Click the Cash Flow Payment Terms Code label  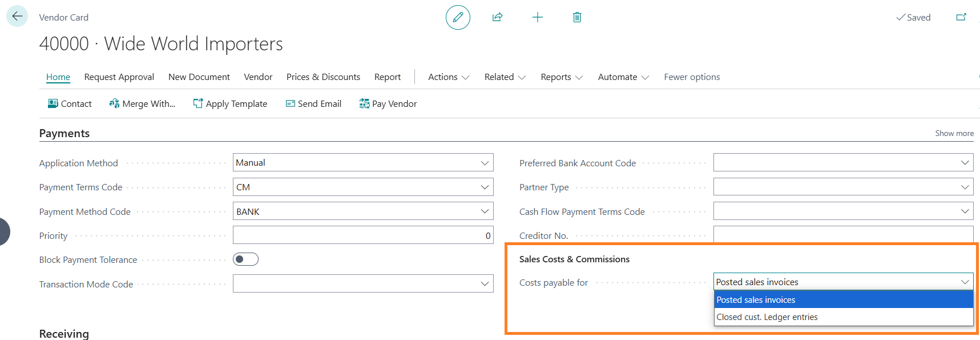click(582, 211)
